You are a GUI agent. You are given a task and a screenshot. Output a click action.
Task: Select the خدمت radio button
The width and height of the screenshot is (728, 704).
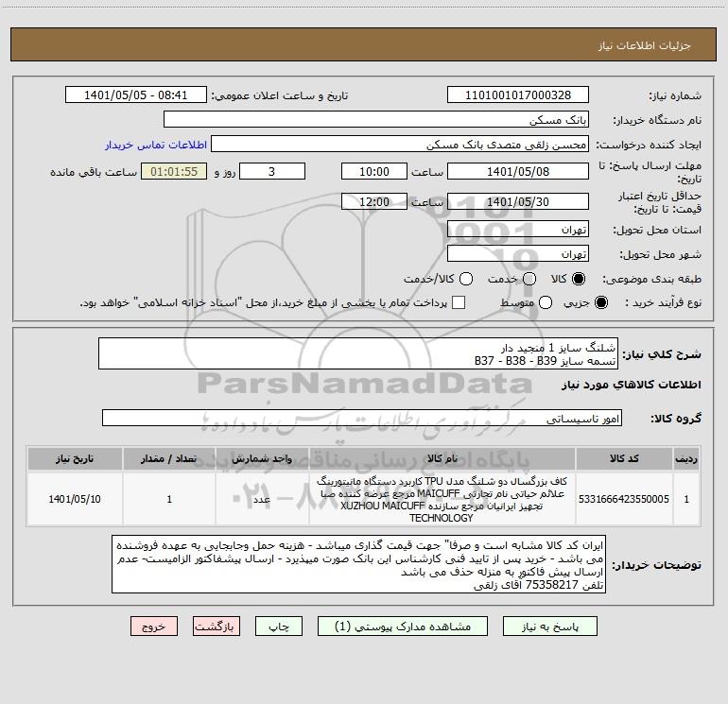(x=529, y=279)
